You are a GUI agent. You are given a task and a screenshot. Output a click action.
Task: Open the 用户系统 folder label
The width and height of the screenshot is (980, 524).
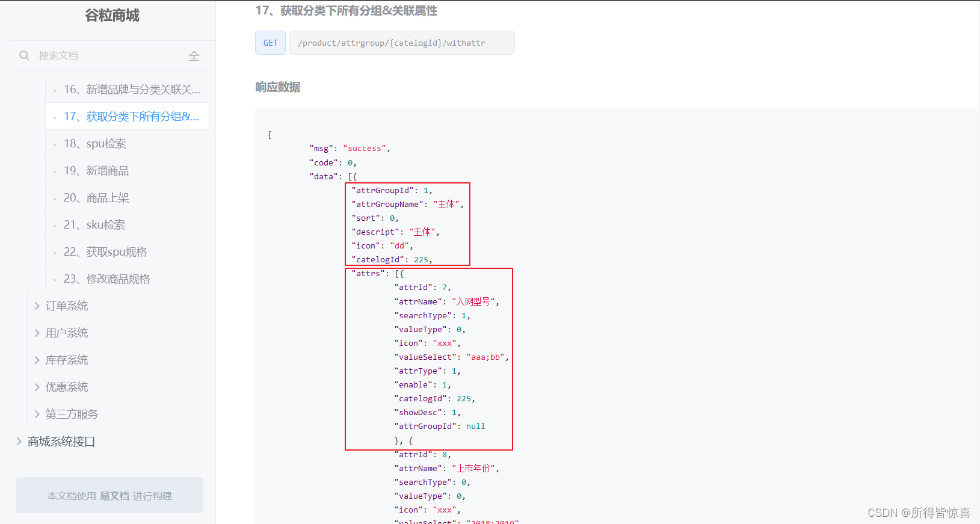[x=67, y=333]
